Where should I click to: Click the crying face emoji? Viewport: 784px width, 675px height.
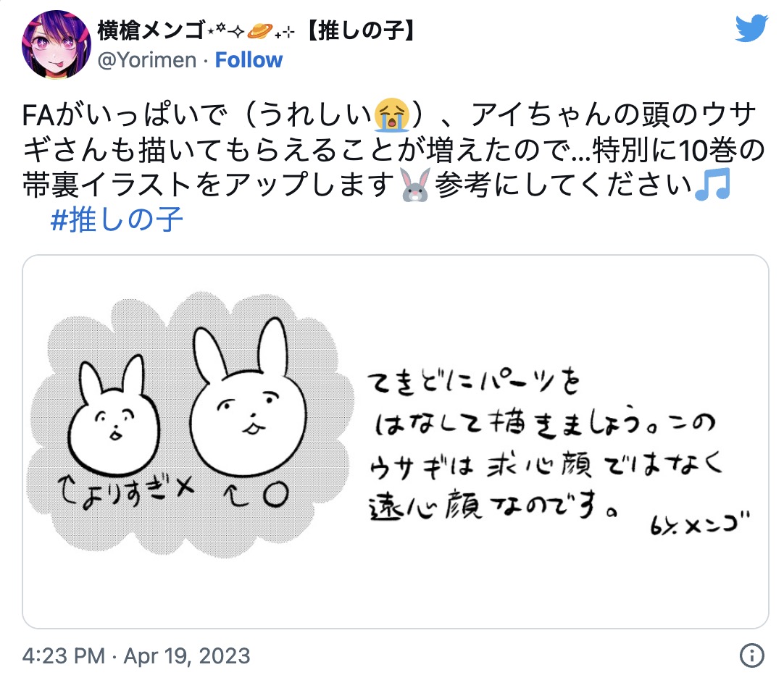391,114
